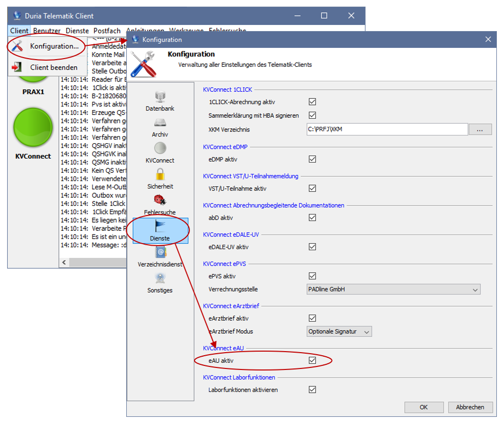Toggle the eAU aktiv checkbox
This screenshot has height=424, width=504.
(x=312, y=360)
